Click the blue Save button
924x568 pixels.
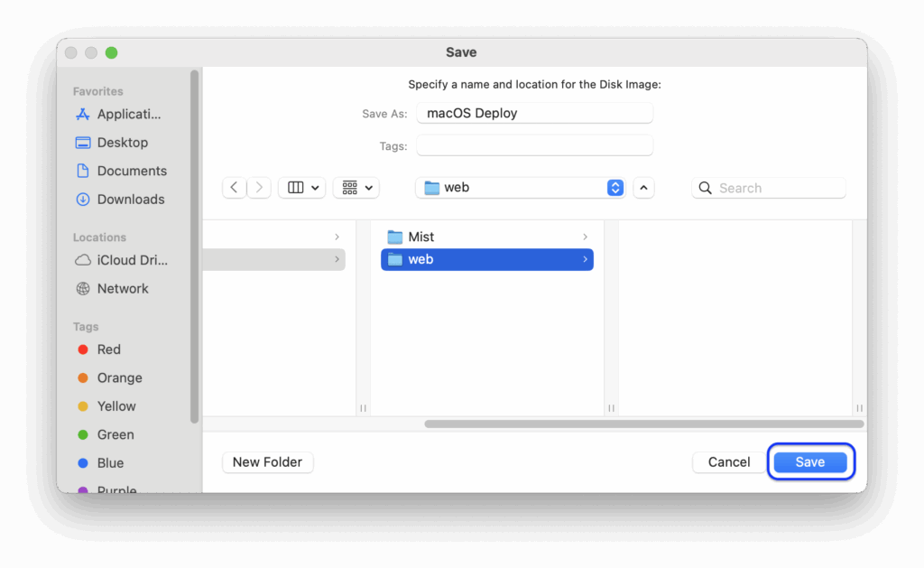point(810,461)
